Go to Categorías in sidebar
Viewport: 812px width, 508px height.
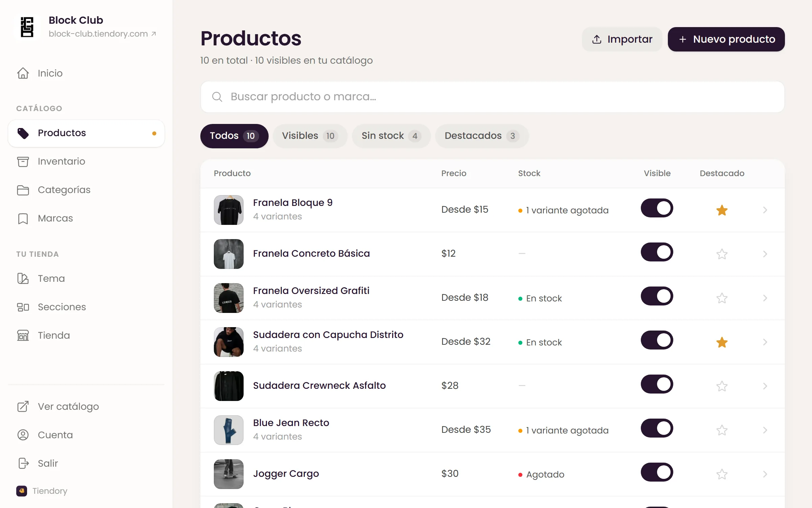pyautogui.click(x=86, y=190)
